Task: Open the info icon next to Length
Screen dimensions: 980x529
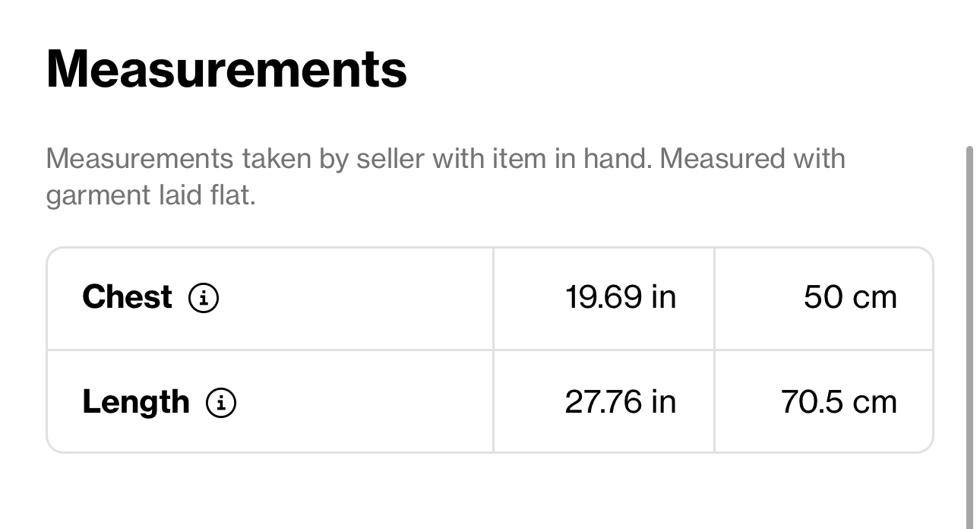Action: click(x=221, y=403)
